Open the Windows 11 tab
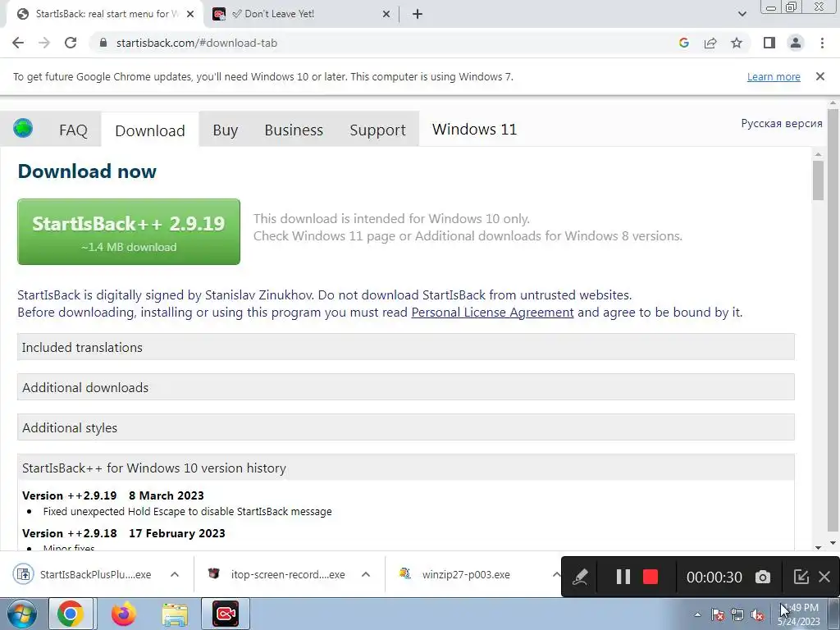The image size is (840, 630). pyautogui.click(x=474, y=129)
